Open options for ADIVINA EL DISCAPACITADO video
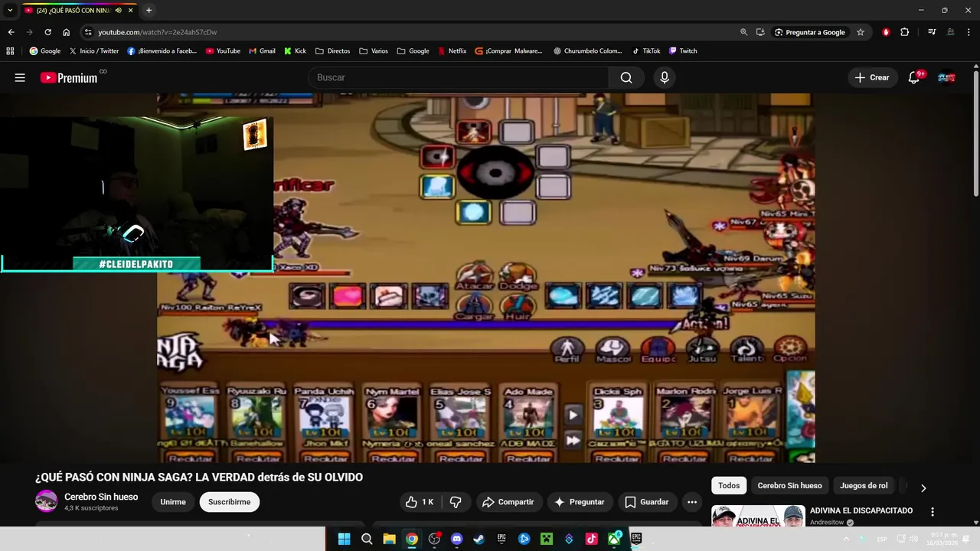Image resolution: width=980 pixels, height=551 pixels. click(x=933, y=511)
